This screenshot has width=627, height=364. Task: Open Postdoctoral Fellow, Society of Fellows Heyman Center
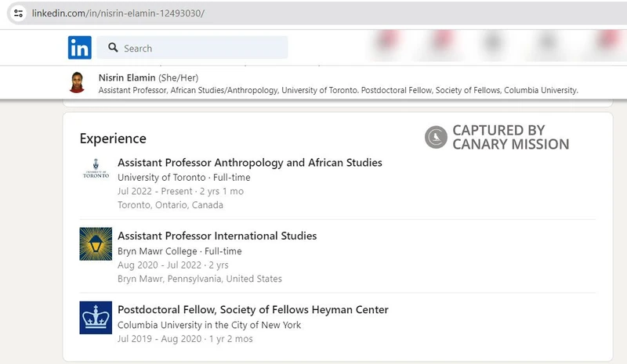click(x=253, y=310)
